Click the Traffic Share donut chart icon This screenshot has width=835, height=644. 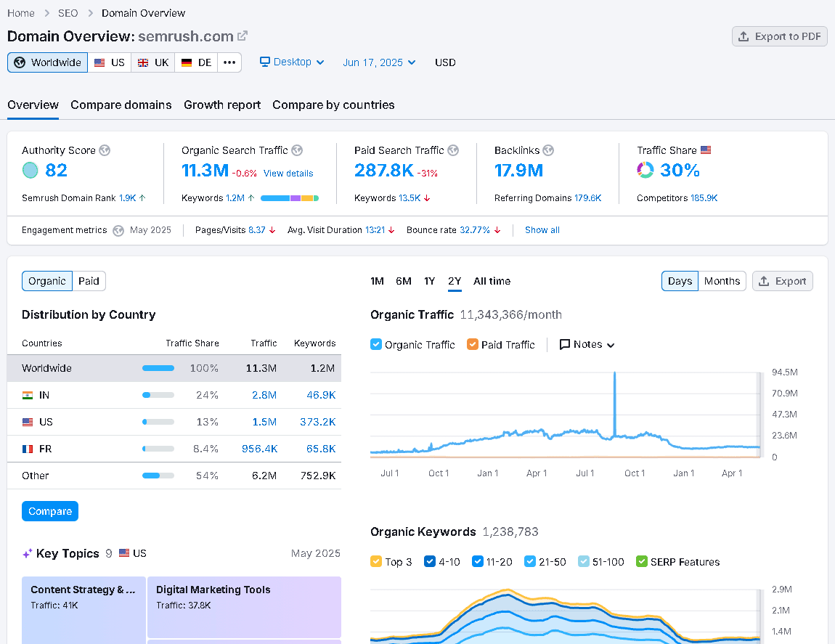[645, 170]
